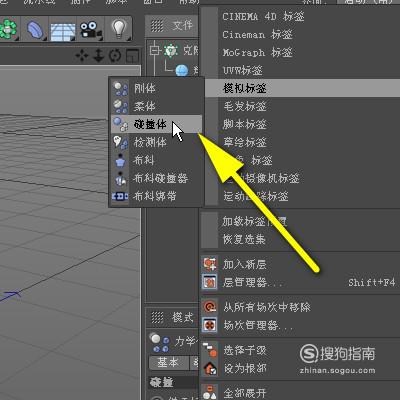This screenshot has width=400, height=400.
Task: Open 文件 menu in object manager
Action: (183, 25)
